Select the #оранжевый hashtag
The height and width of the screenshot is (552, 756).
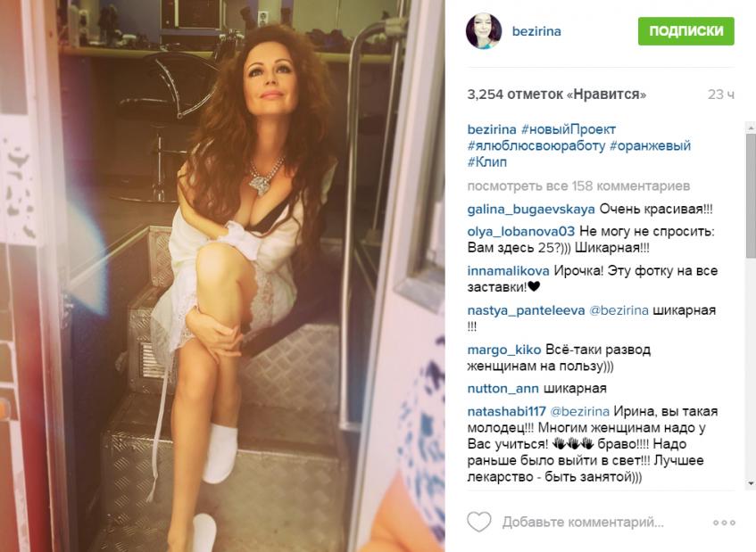coord(650,146)
